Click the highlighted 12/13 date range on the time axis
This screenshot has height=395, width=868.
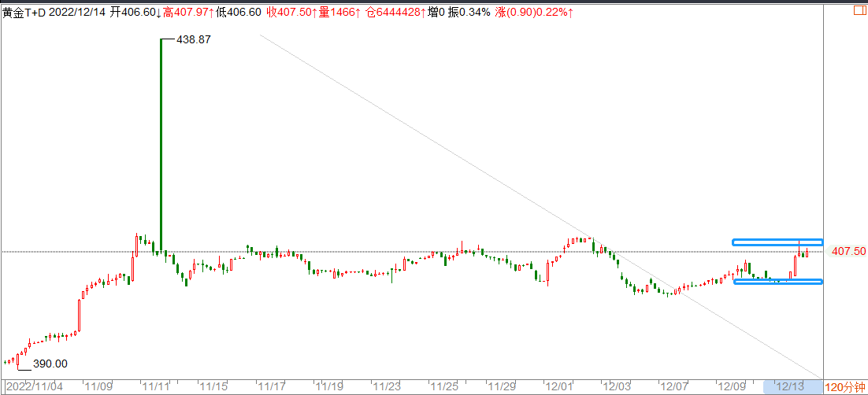(792, 386)
